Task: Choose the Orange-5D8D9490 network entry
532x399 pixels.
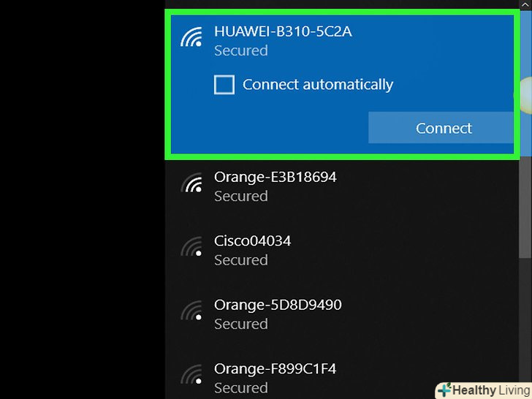Action: pos(342,313)
